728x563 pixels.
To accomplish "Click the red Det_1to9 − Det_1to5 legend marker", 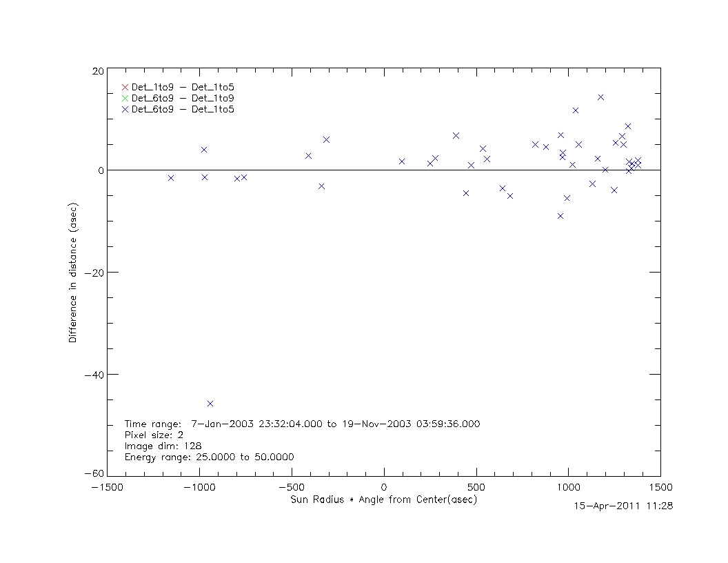I will coord(125,87).
